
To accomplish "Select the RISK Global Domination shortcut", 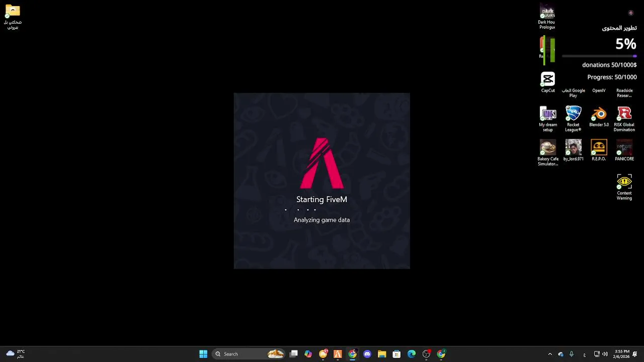I will 624,119.
